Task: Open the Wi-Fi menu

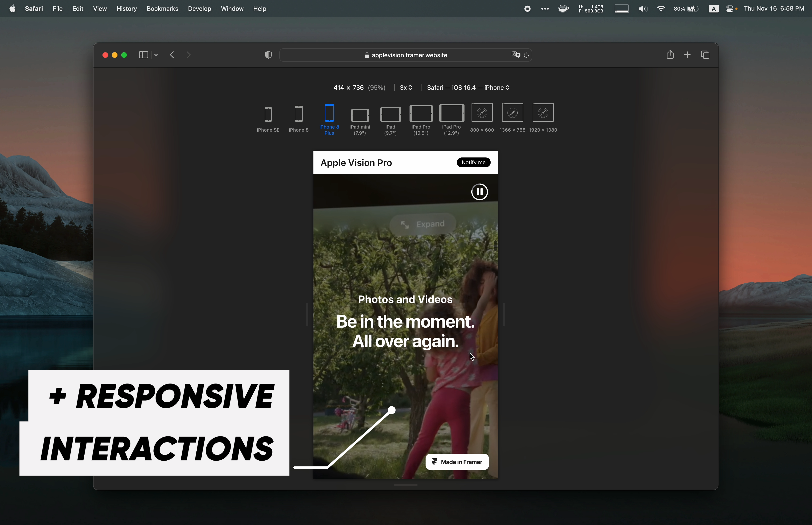Action: (661, 9)
